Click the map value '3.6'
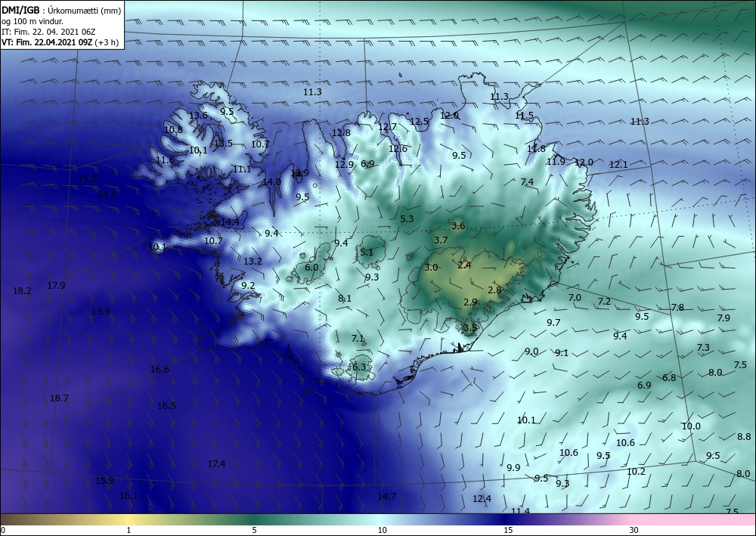The width and height of the screenshot is (756, 536). [x=459, y=225]
